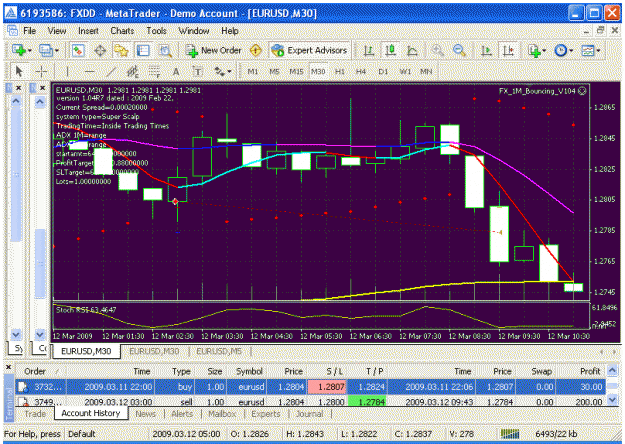Viewport: 625px width, 444px height.
Task: Select the crosshair tool
Action: (x=41, y=71)
